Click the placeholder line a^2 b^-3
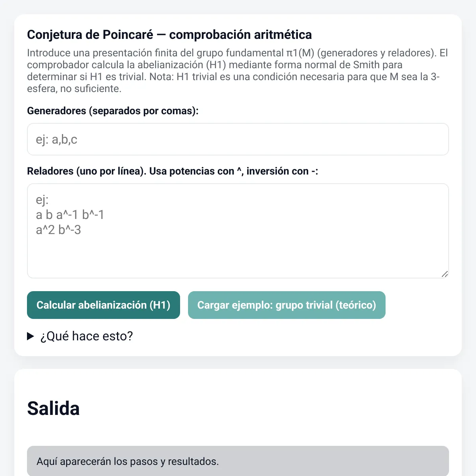476x476 pixels. click(x=58, y=230)
